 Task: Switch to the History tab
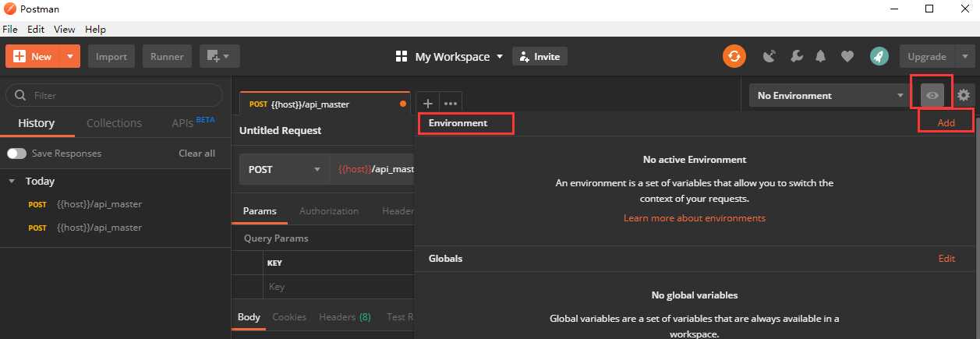pyautogui.click(x=37, y=123)
